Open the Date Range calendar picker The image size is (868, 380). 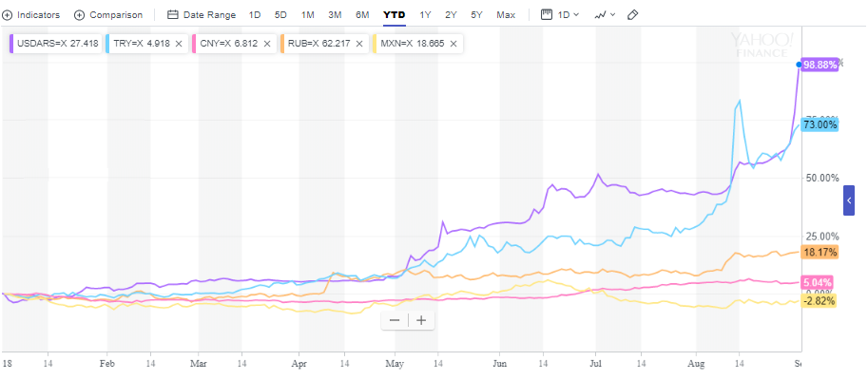(x=201, y=15)
